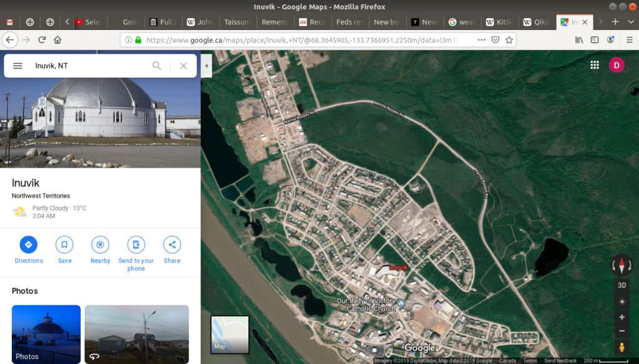Zoom in on the map
The width and height of the screenshot is (639, 364).
pyautogui.click(x=622, y=317)
